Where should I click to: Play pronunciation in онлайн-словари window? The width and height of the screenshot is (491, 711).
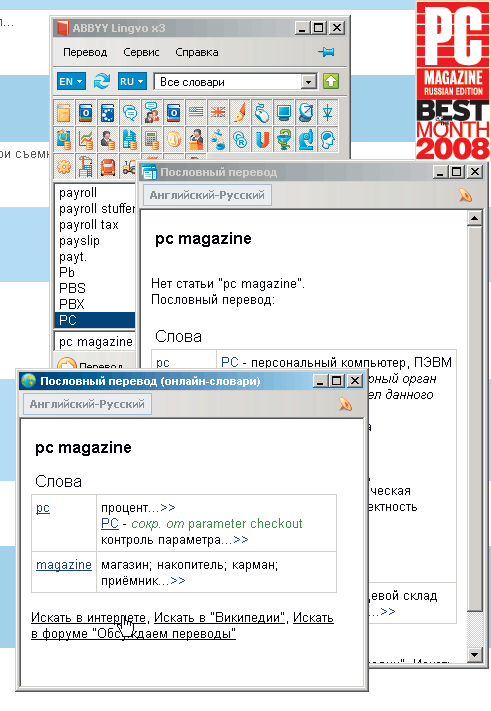click(x=345, y=404)
